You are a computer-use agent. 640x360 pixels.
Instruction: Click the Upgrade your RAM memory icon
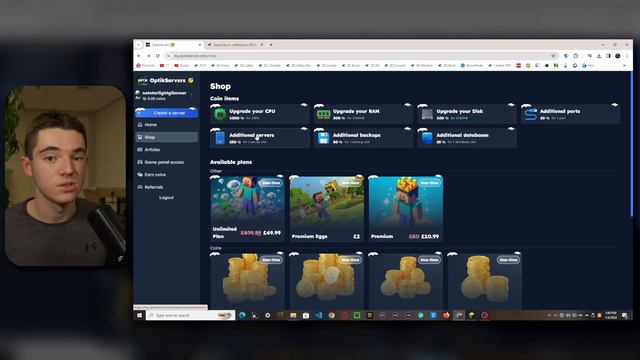324,114
